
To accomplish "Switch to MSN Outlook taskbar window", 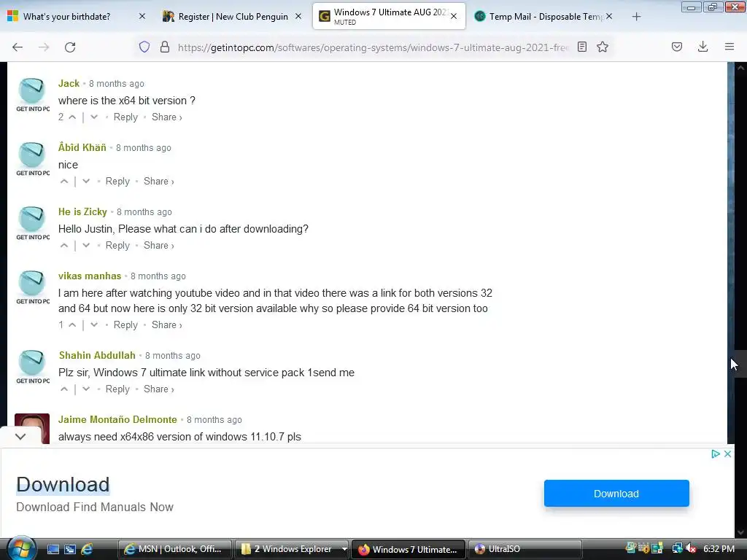I will click(x=174, y=549).
